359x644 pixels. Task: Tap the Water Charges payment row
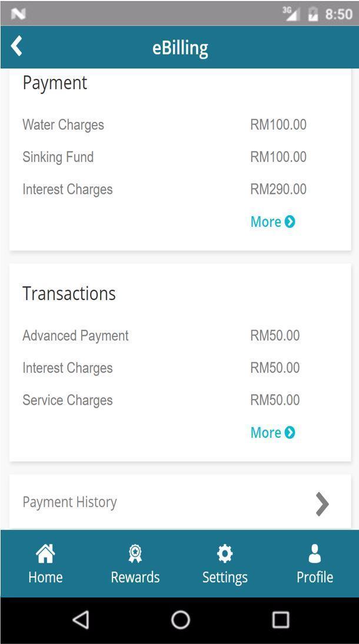click(x=64, y=125)
